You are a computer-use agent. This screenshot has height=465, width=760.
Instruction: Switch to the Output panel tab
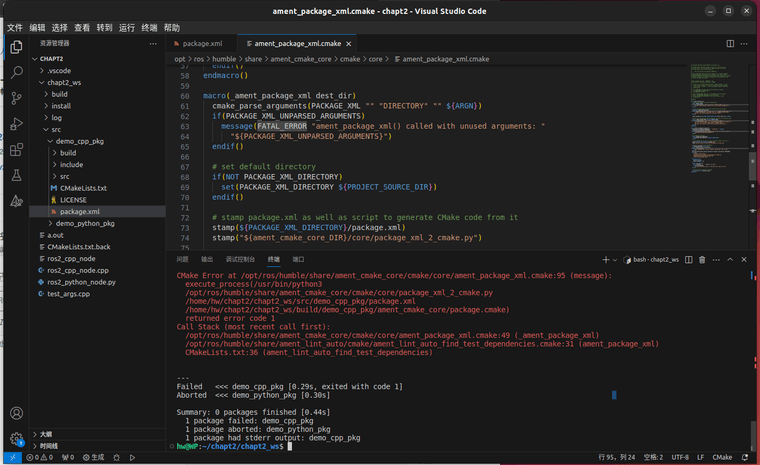click(x=207, y=260)
